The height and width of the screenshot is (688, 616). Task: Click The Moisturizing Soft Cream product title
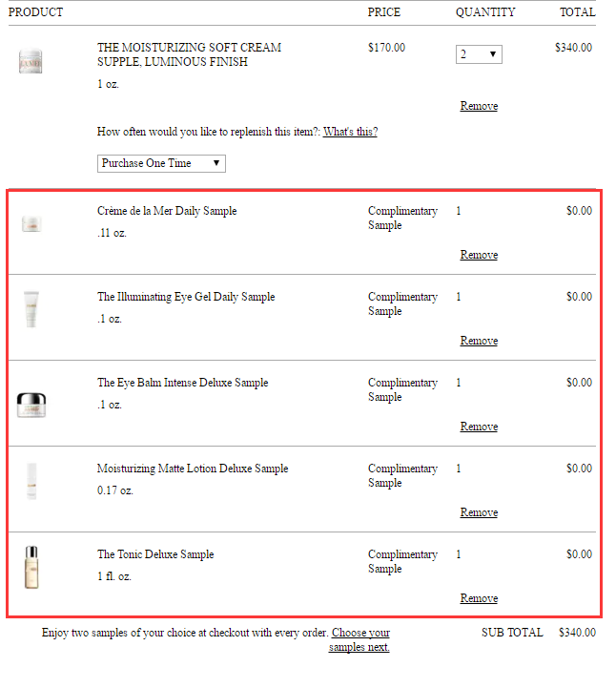(189, 54)
